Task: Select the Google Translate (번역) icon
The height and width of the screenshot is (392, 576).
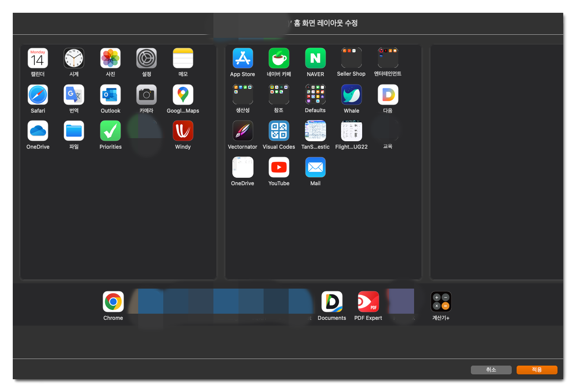Action: (74, 95)
